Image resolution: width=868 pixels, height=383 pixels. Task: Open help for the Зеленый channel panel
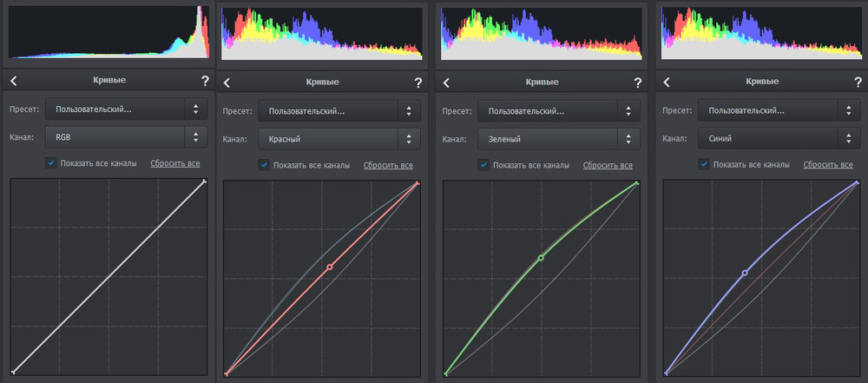[638, 83]
